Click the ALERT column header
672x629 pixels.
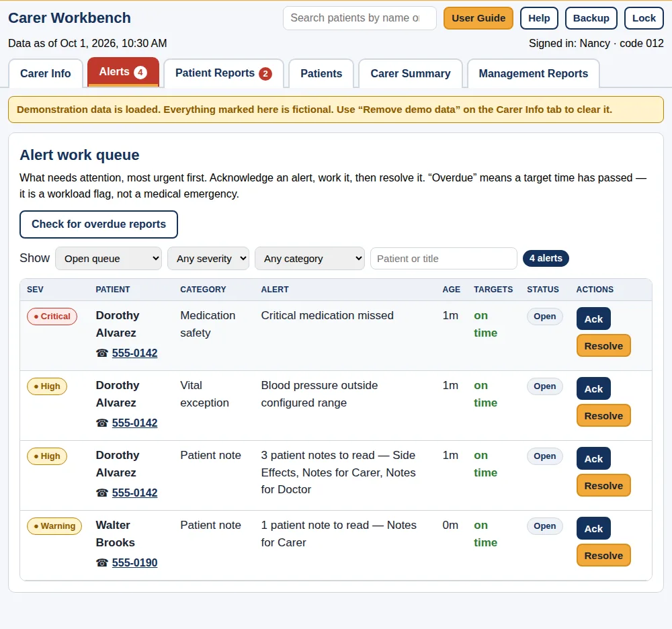coord(275,289)
